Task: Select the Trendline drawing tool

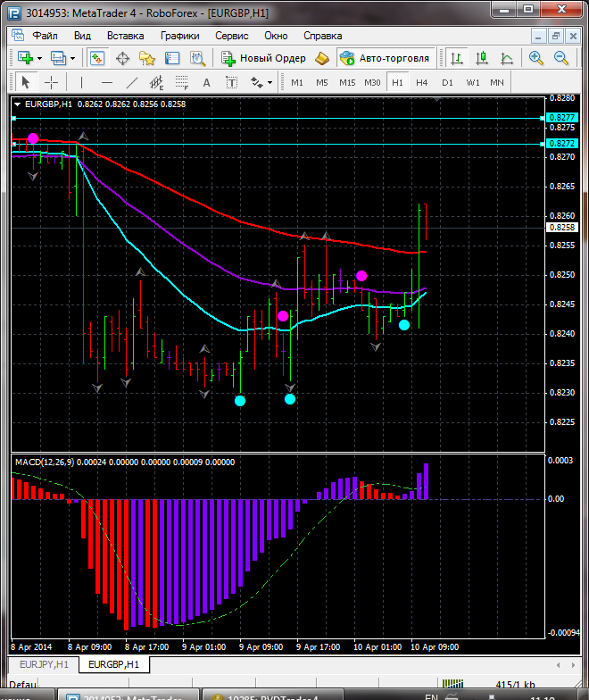Action: click(132, 82)
